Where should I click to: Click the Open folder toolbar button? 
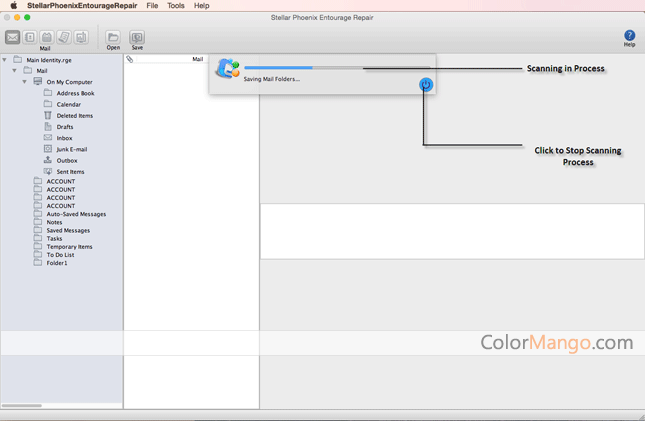(113, 40)
